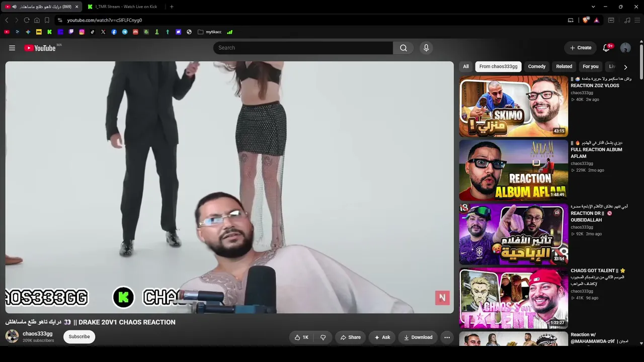Click the Ask button
The height and width of the screenshot is (362, 644).
(382, 337)
